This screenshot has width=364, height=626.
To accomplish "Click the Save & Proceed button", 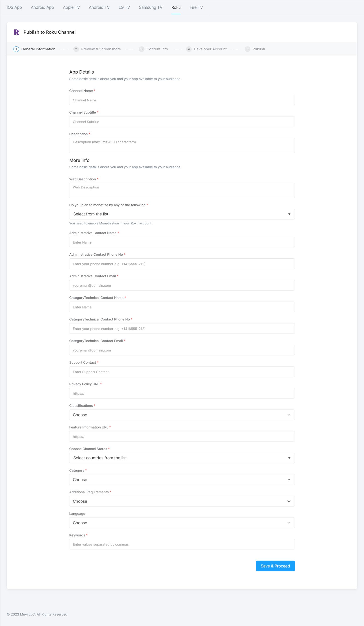I will [275, 566].
